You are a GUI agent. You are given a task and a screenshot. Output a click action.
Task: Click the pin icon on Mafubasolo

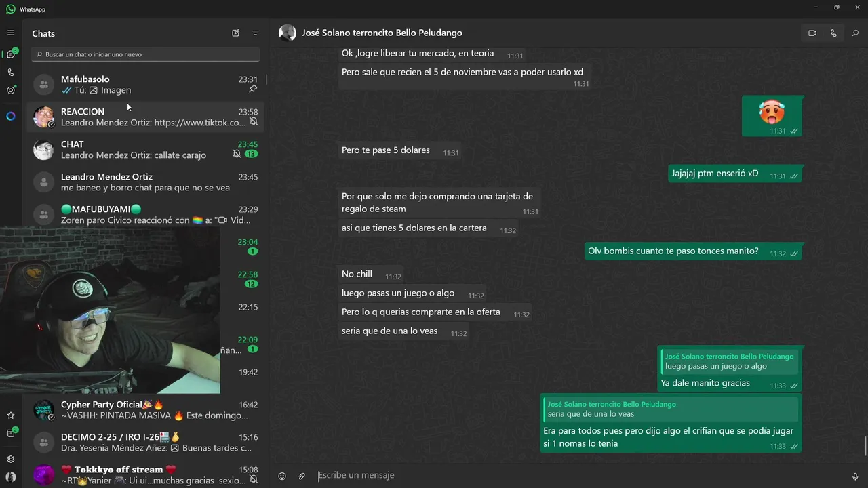tap(253, 89)
